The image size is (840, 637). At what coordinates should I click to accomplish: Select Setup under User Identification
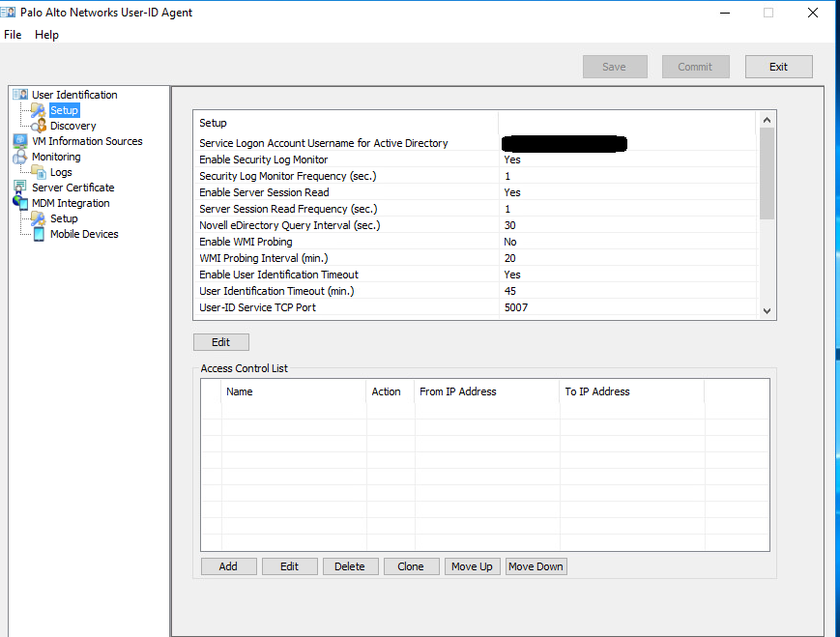(x=65, y=110)
